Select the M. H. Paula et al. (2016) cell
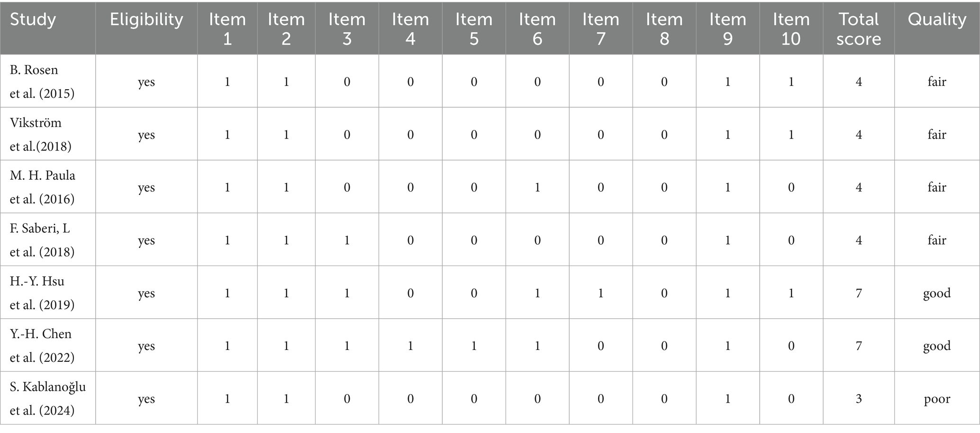980x433 pixels. click(x=43, y=187)
